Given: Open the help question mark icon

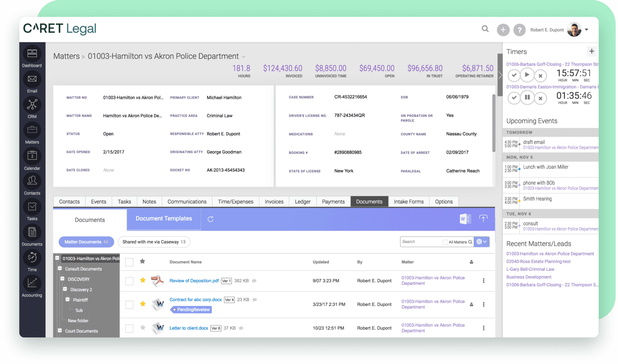Looking at the screenshot, I should [x=519, y=30].
